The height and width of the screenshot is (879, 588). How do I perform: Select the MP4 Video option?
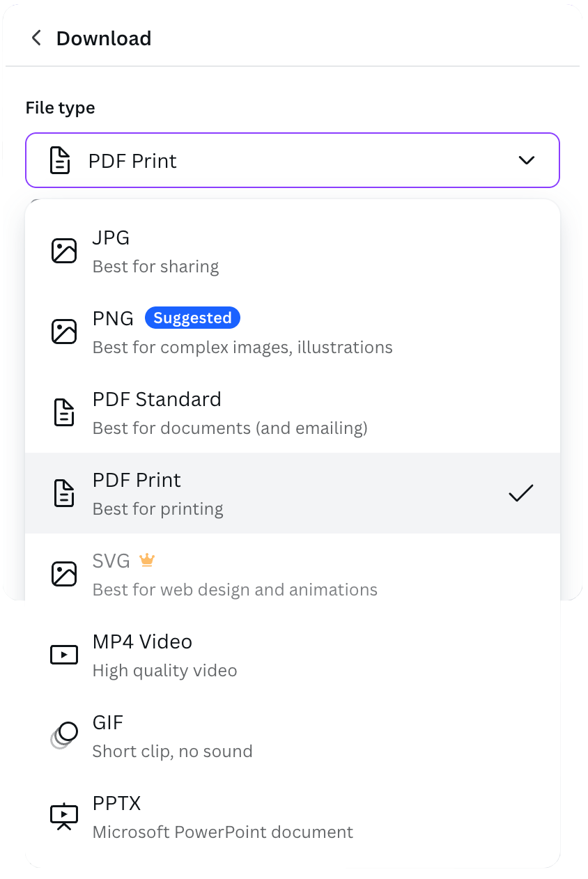click(x=293, y=655)
